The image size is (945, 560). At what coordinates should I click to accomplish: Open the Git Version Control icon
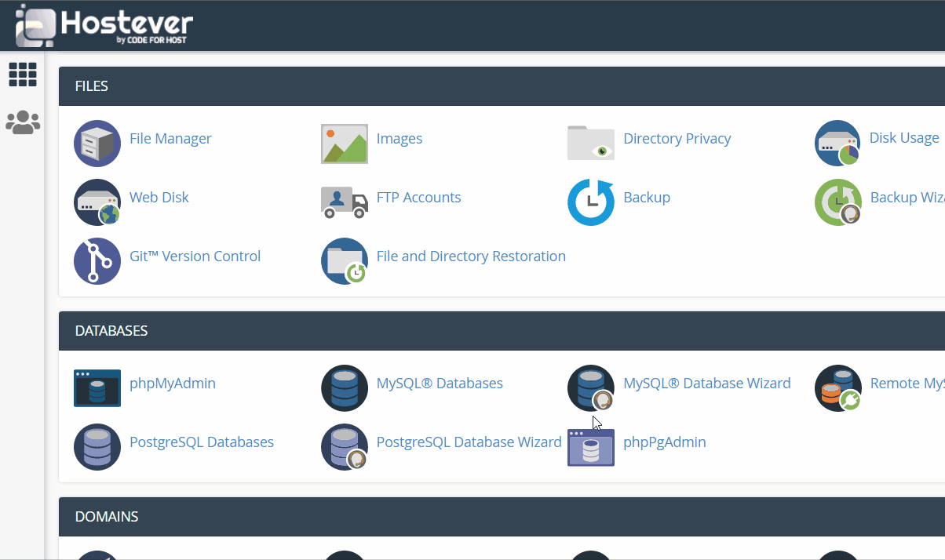pos(97,261)
